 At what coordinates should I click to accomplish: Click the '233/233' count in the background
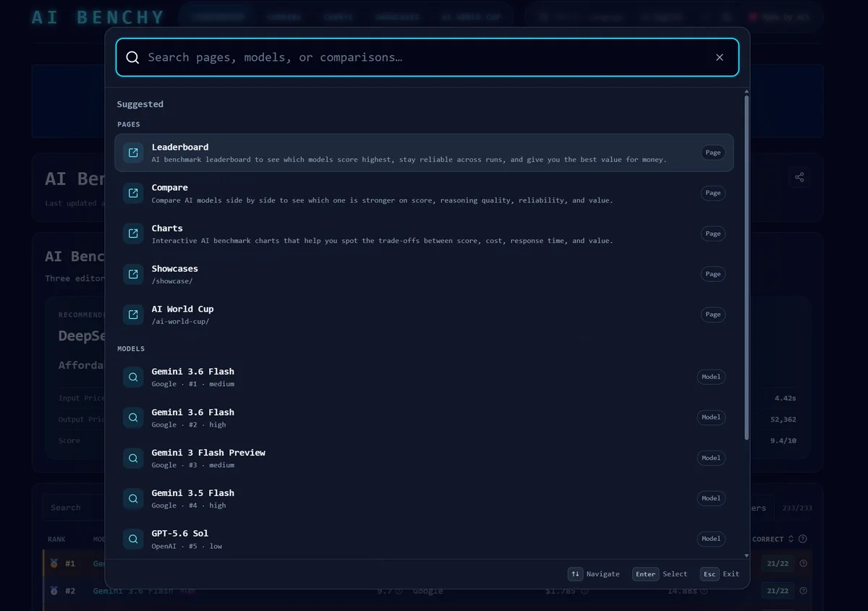[796, 508]
